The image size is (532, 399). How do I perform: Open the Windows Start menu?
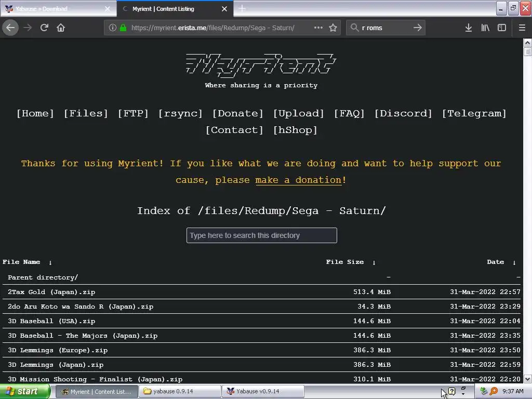coord(25,392)
